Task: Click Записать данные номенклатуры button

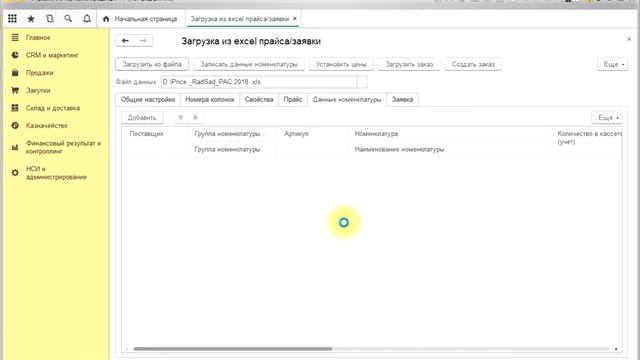Action: tap(249, 64)
